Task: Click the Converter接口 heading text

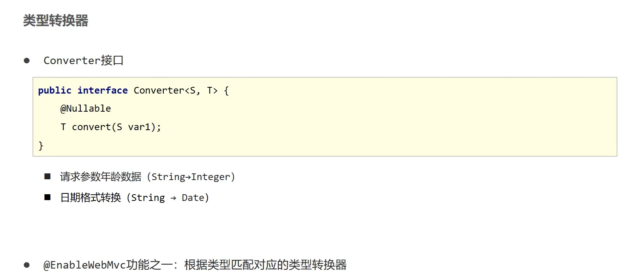Action: coord(83,61)
